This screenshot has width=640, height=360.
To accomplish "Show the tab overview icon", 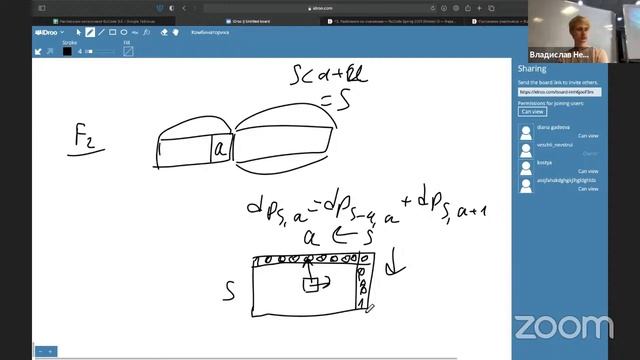I will [491, 8].
